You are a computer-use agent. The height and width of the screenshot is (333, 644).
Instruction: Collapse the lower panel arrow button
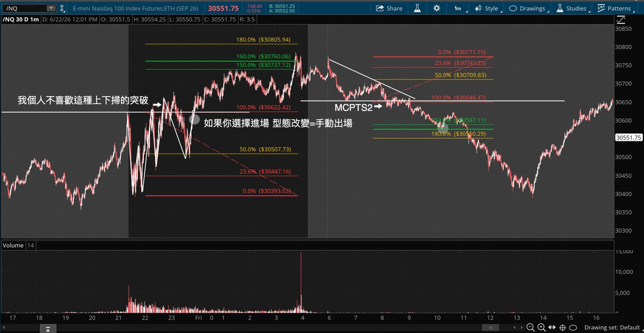(48, 329)
